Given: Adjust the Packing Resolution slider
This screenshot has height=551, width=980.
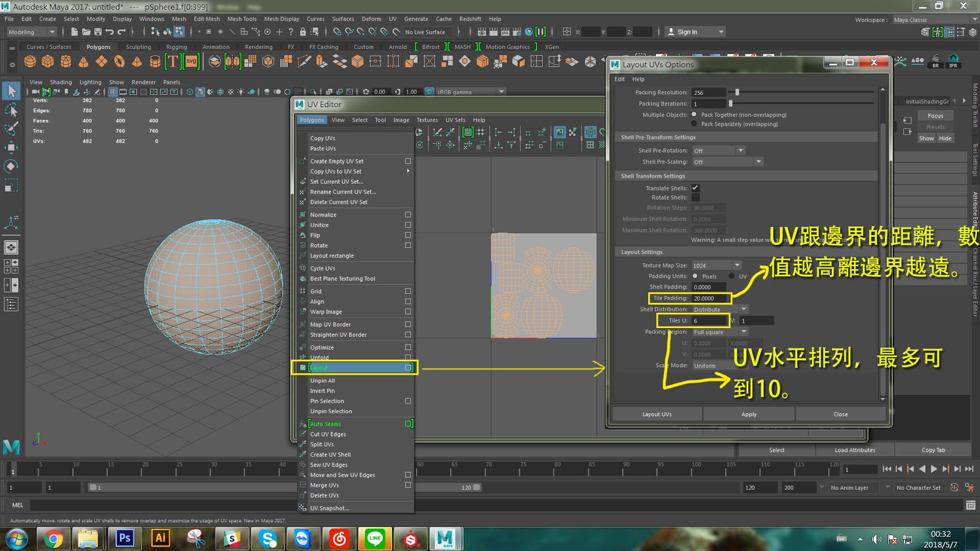Looking at the screenshot, I should (737, 92).
